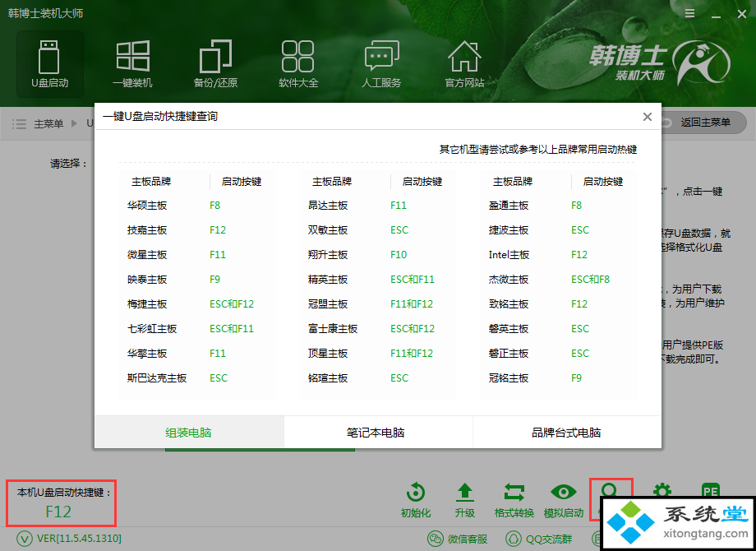The height and width of the screenshot is (551, 756).
Task: Click the F11和F12 key beside 冠盟主板
Action: (412, 304)
